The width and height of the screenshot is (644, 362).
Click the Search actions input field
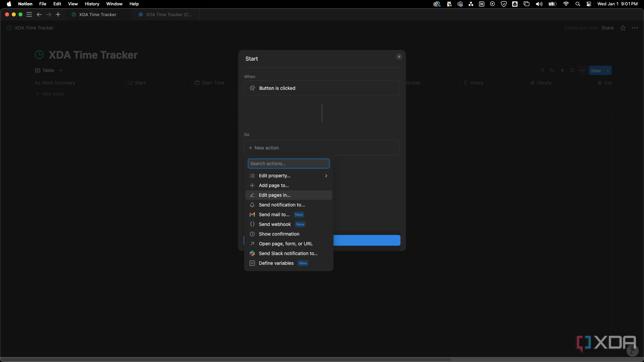point(288,164)
